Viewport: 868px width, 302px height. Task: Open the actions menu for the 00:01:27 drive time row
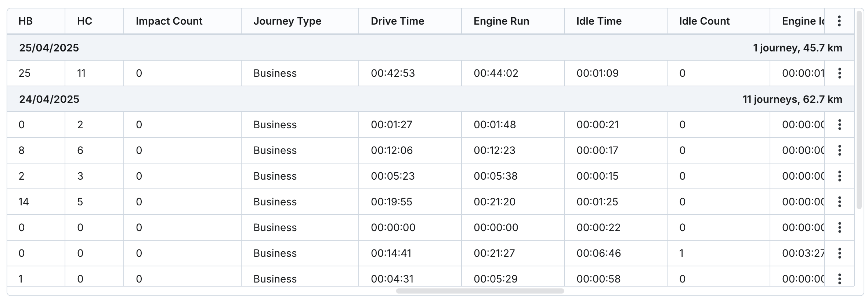tap(839, 125)
